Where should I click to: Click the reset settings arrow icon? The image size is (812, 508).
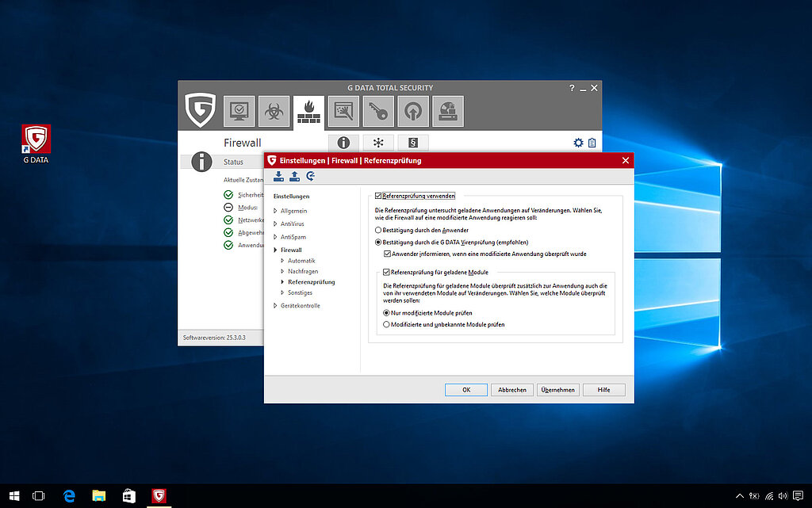point(310,177)
